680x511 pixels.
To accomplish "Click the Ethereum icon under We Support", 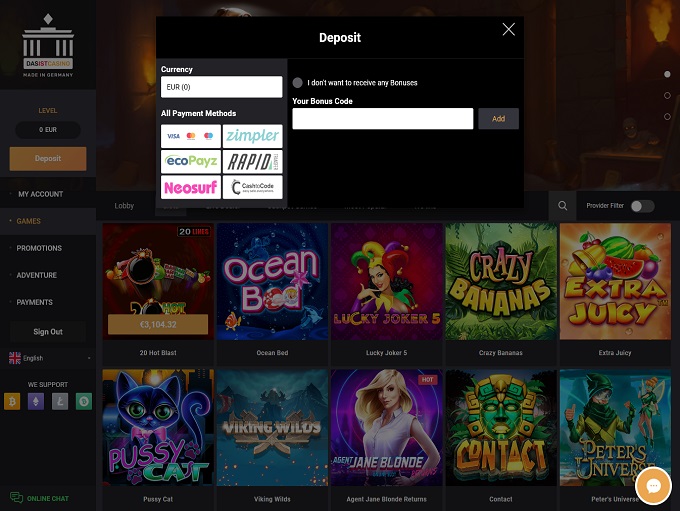I will coord(36,402).
